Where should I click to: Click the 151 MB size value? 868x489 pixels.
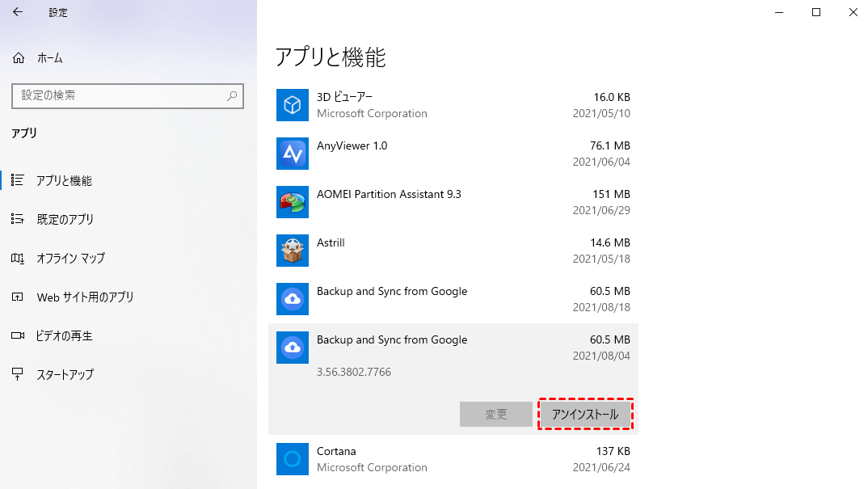(611, 194)
